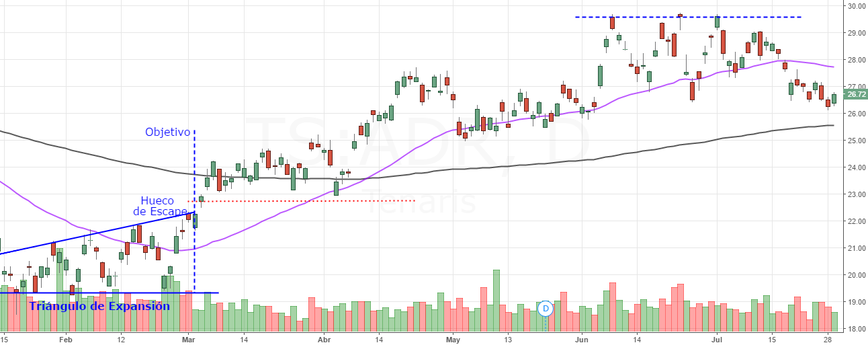Click the dividend 'D' marker icon
Image resolution: width=868 pixels, height=345 pixels.
click(546, 309)
